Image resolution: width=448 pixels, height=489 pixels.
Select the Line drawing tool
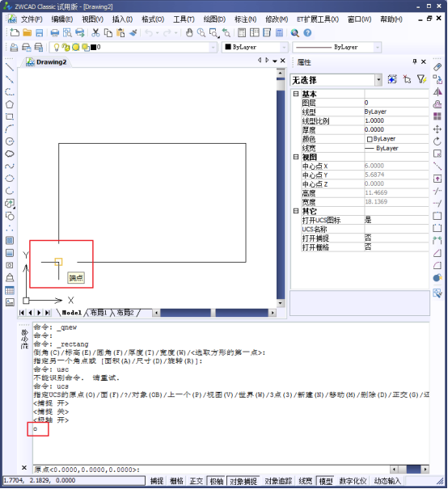coord(10,67)
